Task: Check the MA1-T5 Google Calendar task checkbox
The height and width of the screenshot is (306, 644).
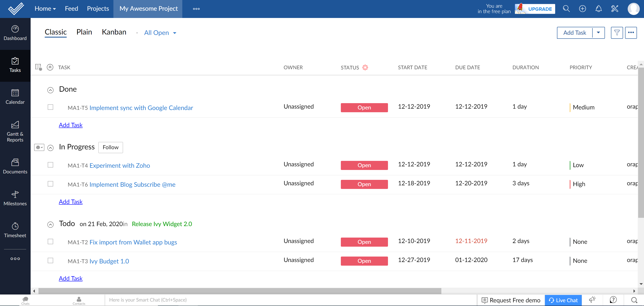Action: [x=50, y=107]
